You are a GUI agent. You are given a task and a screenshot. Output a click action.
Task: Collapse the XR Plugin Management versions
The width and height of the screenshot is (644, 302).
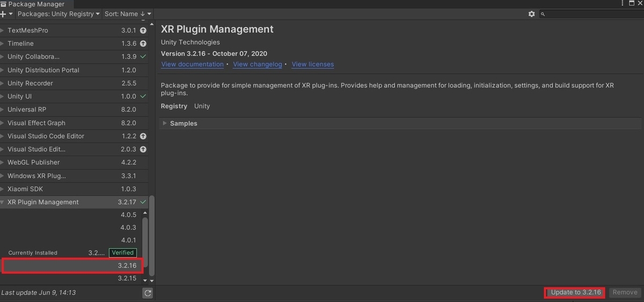(3, 203)
